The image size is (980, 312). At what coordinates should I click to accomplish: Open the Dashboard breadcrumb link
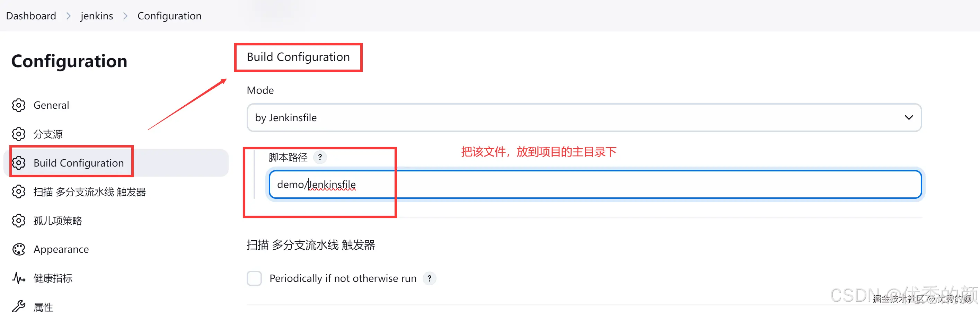31,16
